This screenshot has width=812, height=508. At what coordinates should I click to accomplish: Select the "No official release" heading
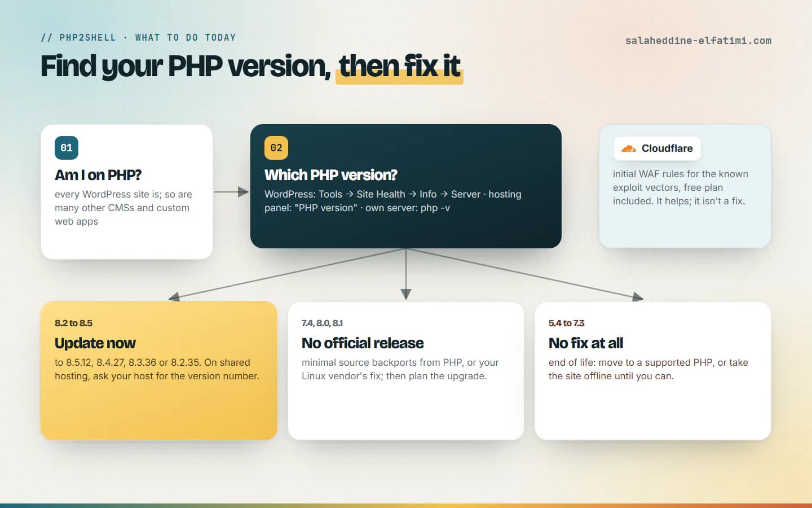click(363, 343)
